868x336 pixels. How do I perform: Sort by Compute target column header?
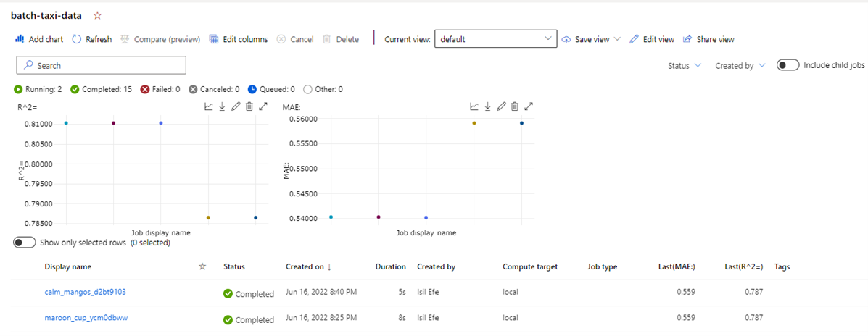[530, 266]
